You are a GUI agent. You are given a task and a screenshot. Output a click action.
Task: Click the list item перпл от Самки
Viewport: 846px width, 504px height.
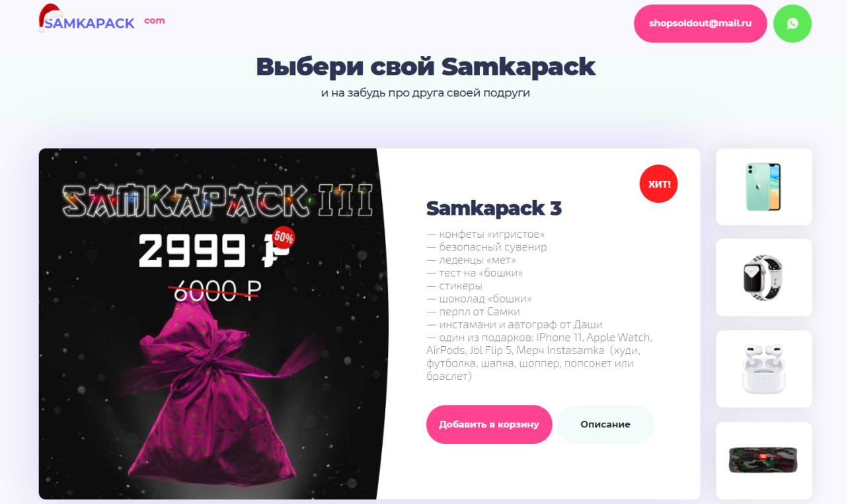[x=473, y=311]
